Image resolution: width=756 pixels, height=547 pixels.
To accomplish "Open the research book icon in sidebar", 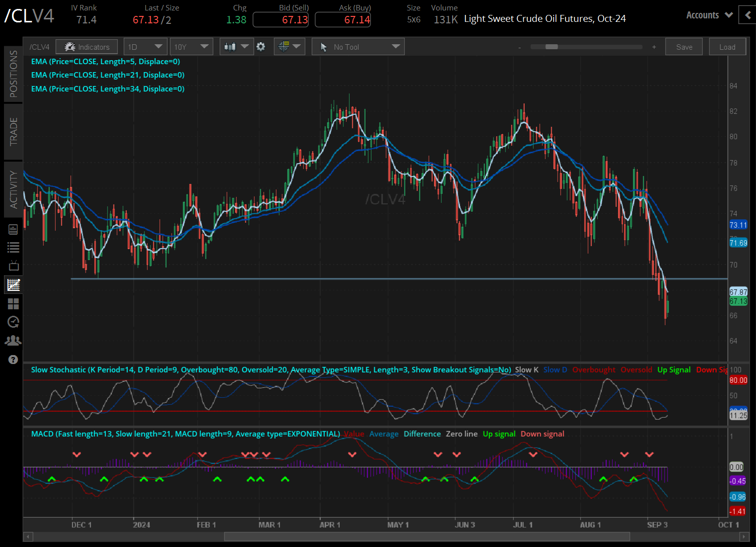I will click(13, 229).
